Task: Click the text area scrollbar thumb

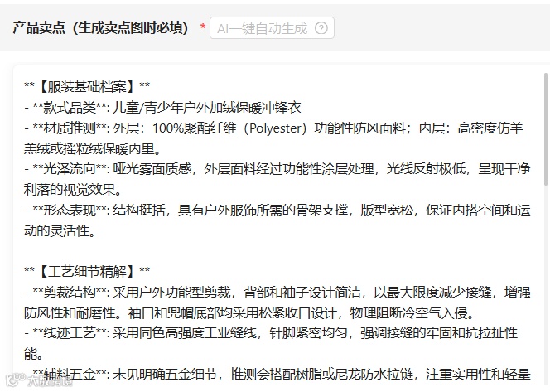Action: (x=546, y=128)
